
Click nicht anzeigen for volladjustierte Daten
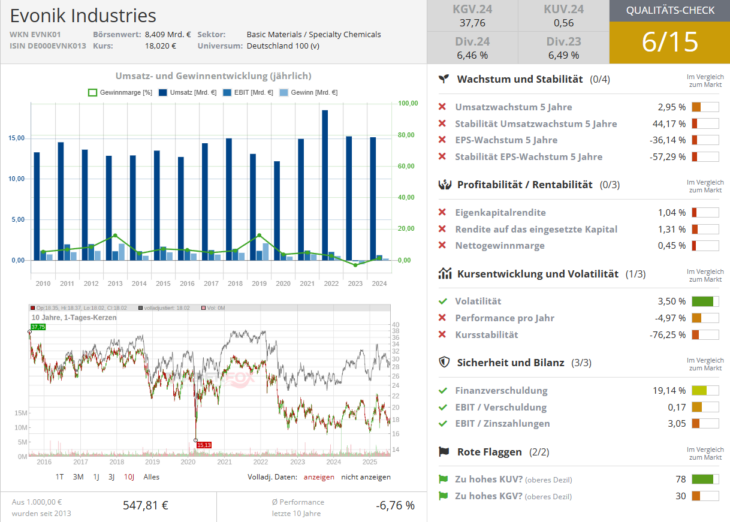[x=366, y=477]
